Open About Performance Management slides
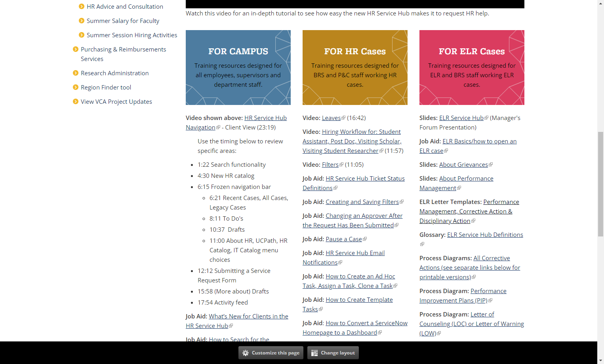604x364 pixels. pos(456,183)
